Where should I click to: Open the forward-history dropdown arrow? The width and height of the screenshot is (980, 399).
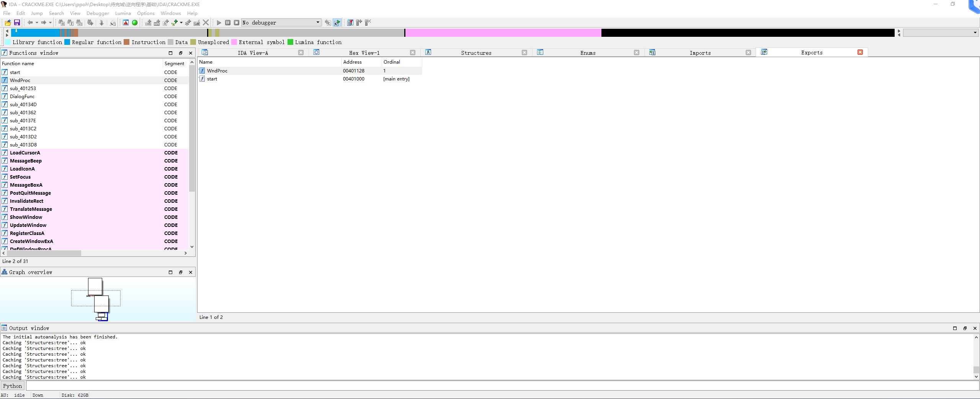50,23
